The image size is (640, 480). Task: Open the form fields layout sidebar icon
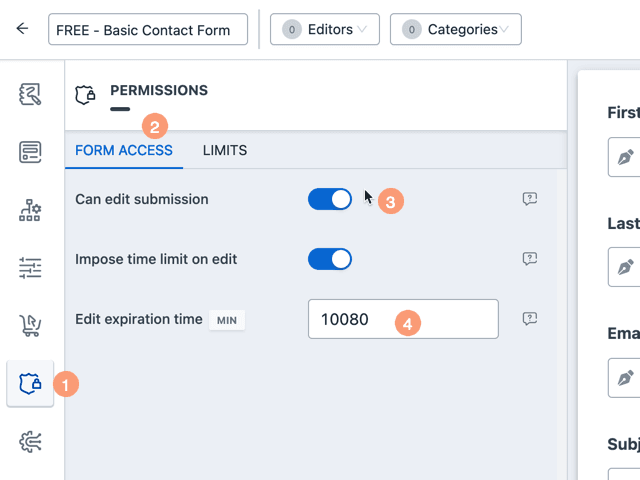[x=30, y=152]
